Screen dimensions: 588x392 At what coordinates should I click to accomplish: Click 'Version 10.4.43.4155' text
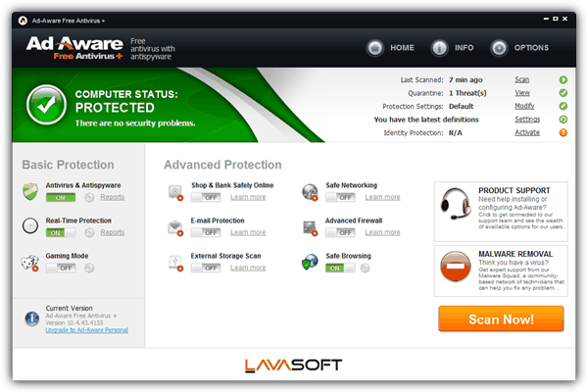[x=74, y=322]
